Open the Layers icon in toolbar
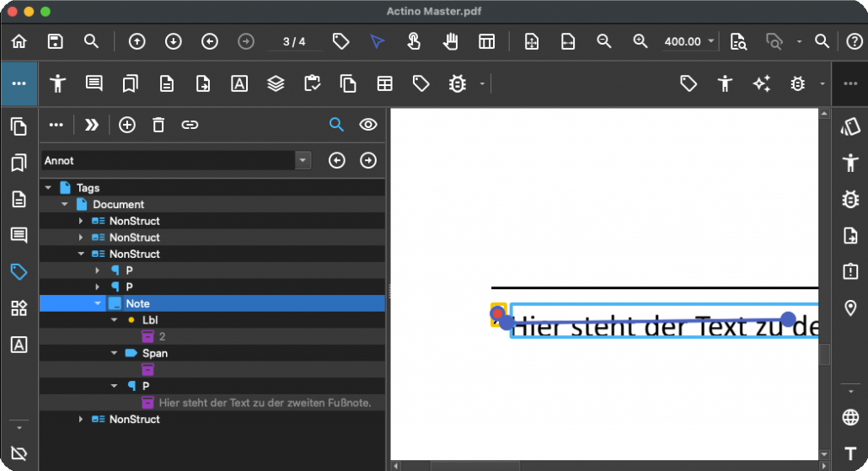This screenshot has height=471, width=868. click(276, 83)
